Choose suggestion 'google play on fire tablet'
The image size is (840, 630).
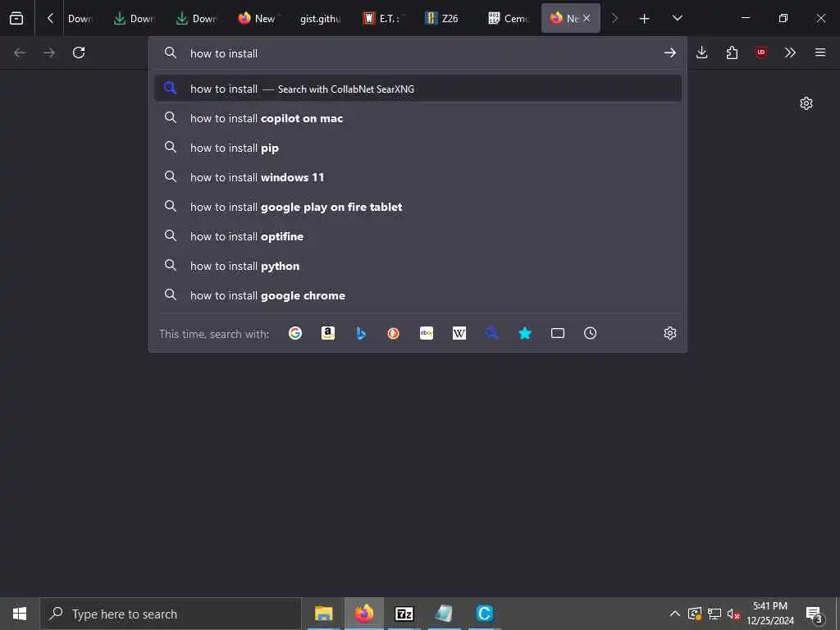418,207
